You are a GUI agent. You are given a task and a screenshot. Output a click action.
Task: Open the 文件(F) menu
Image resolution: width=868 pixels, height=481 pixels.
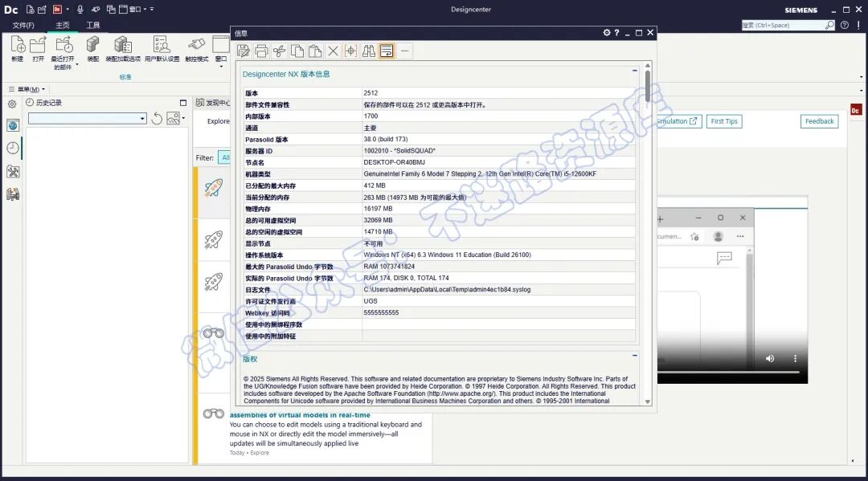23,26
